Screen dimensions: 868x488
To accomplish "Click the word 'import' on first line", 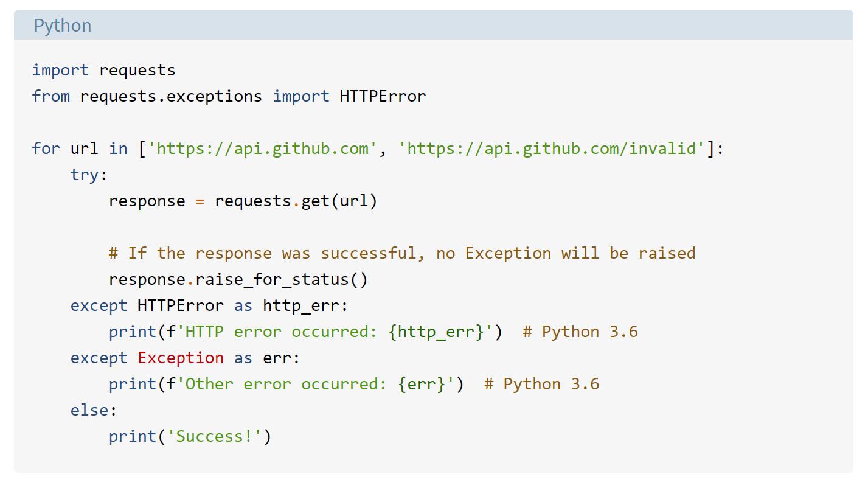I will [x=60, y=70].
